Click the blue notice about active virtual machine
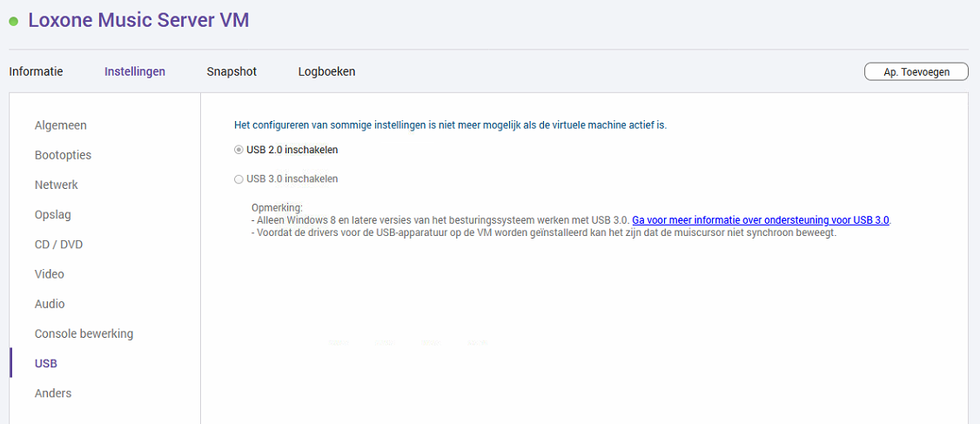This screenshot has width=980, height=424. click(x=451, y=125)
